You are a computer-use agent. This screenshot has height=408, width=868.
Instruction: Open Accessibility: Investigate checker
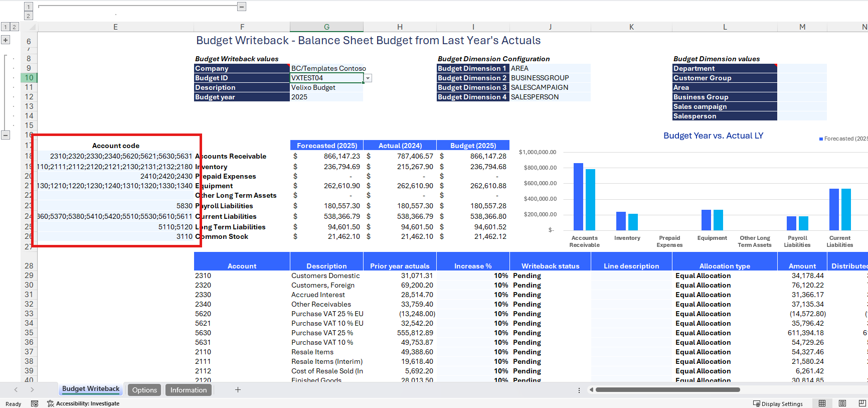coord(83,403)
